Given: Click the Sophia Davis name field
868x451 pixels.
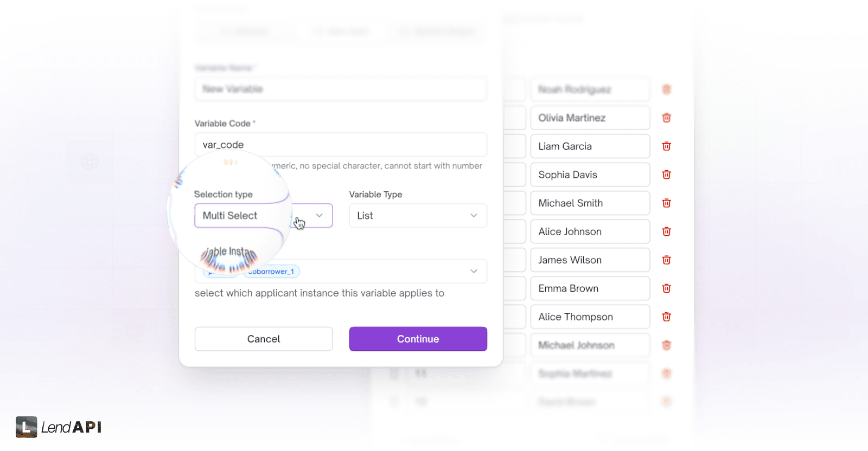Looking at the screenshot, I should [x=590, y=175].
